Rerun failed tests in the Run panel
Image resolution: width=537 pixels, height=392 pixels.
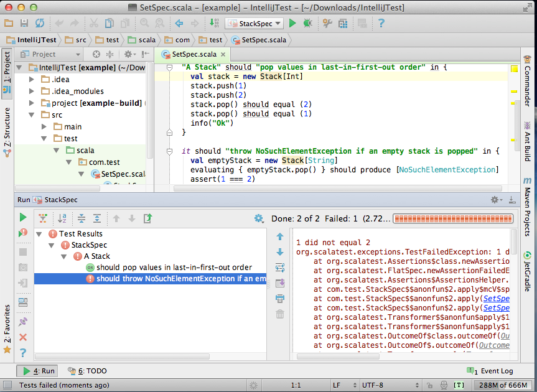(x=23, y=233)
